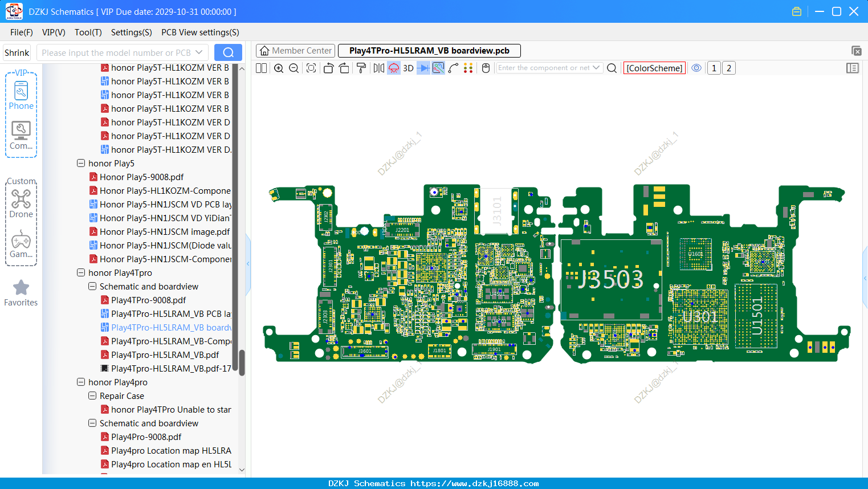The width and height of the screenshot is (868, 489).
Task: Open Play4Tpro-HL5LRAM_VB.pdf
Action: click(165, 354)
